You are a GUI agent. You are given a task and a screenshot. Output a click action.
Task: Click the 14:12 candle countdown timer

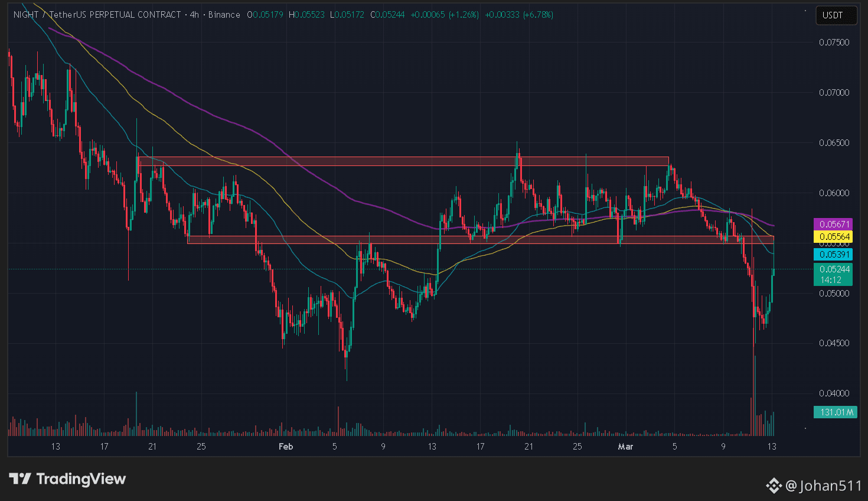point(830,280)
